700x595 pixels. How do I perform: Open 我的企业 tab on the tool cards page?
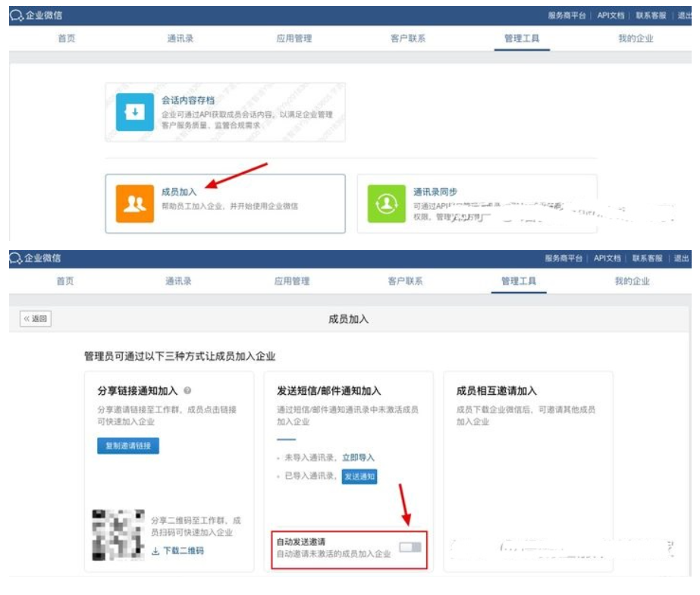pyautogui.click(x=636, y=39)
